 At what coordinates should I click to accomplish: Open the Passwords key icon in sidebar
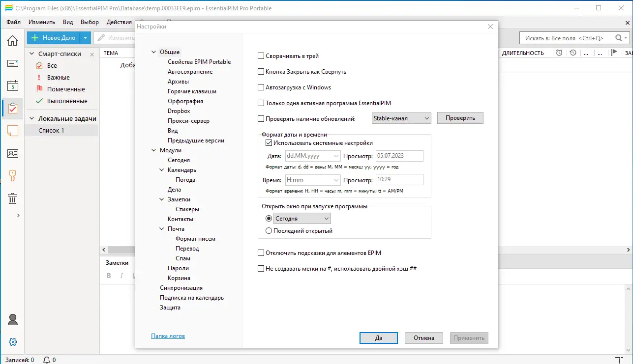(x=12, y=176)
